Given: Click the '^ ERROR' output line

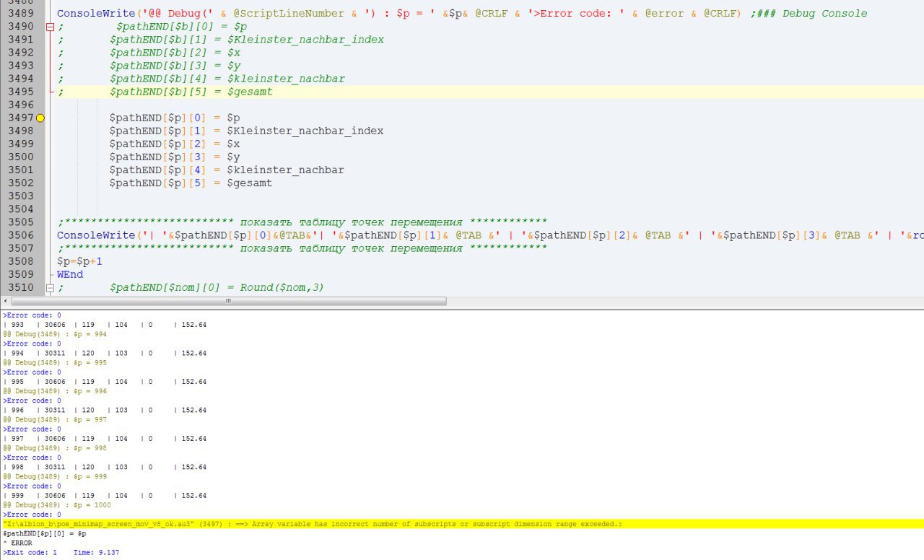Looking at the screenshot, I should tap(17, 543).
